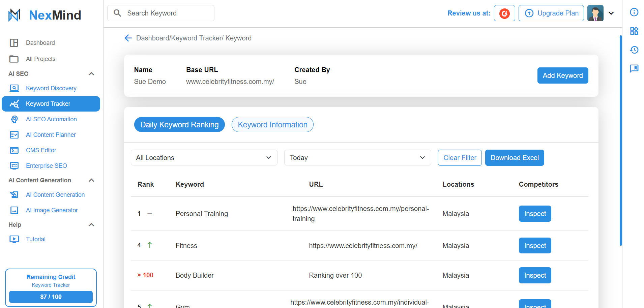Click the AI SEO Automation icon
The width and height of the screenshot is (644, 308).
coord(14,119)
